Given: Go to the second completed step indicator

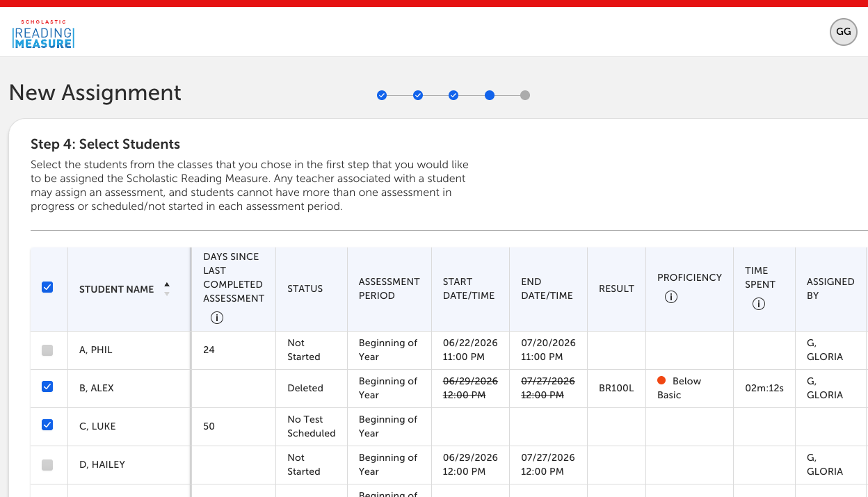Looking at the screenshot, I should 418,95.
